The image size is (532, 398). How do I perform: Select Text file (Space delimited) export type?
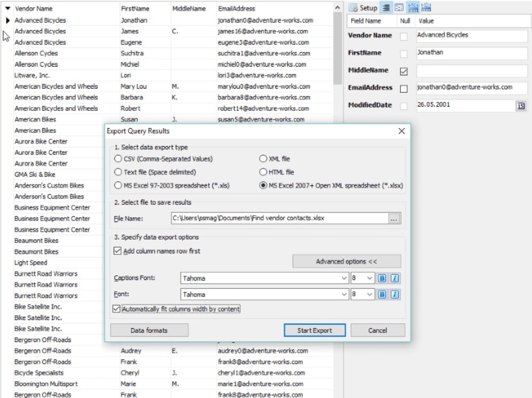[x=118, y=172]
